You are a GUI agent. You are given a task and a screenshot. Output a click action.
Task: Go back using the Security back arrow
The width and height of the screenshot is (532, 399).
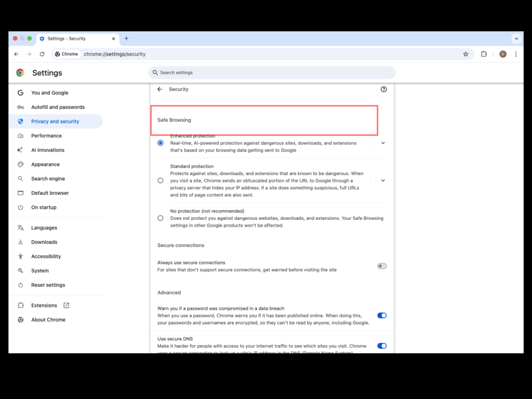(x=160, y=89)
